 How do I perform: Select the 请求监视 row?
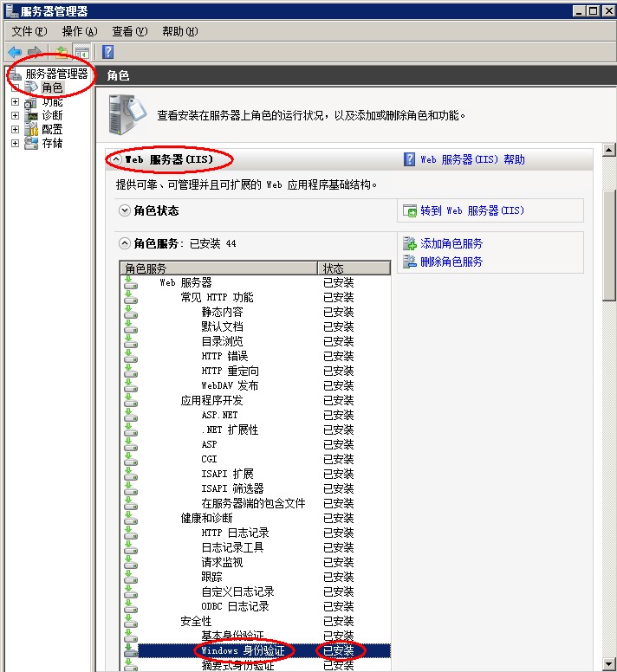pos(256,562)
